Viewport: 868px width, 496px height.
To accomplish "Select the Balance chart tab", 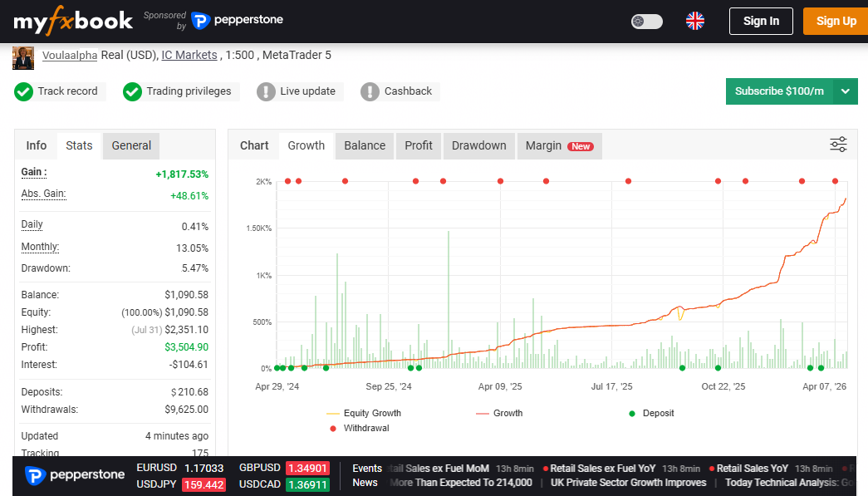I will click(365, 145).
